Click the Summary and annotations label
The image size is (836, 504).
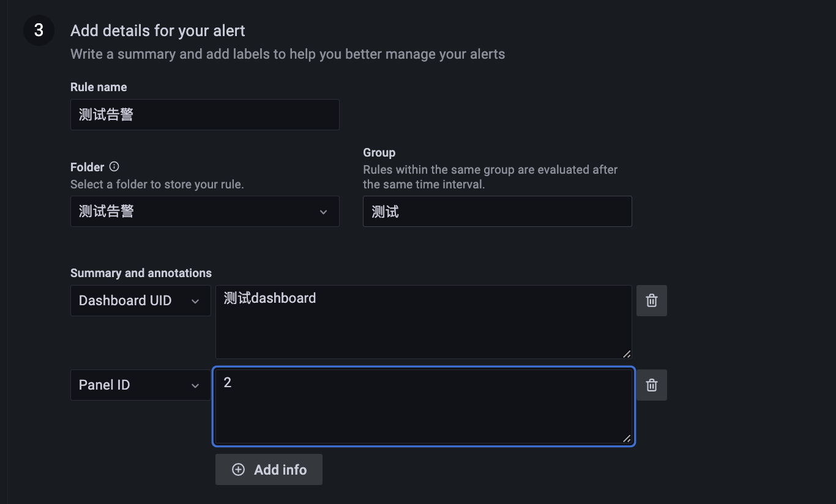[x=141, y=273]
